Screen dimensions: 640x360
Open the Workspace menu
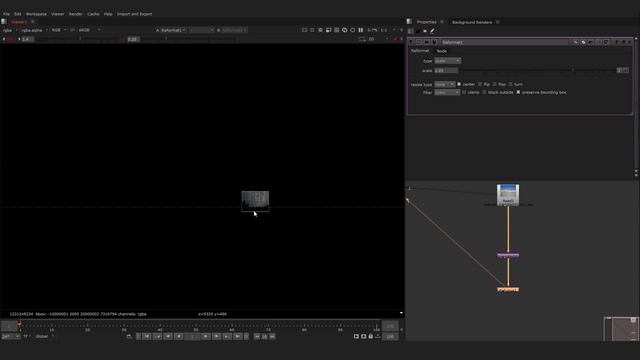[x=36, y=14]
